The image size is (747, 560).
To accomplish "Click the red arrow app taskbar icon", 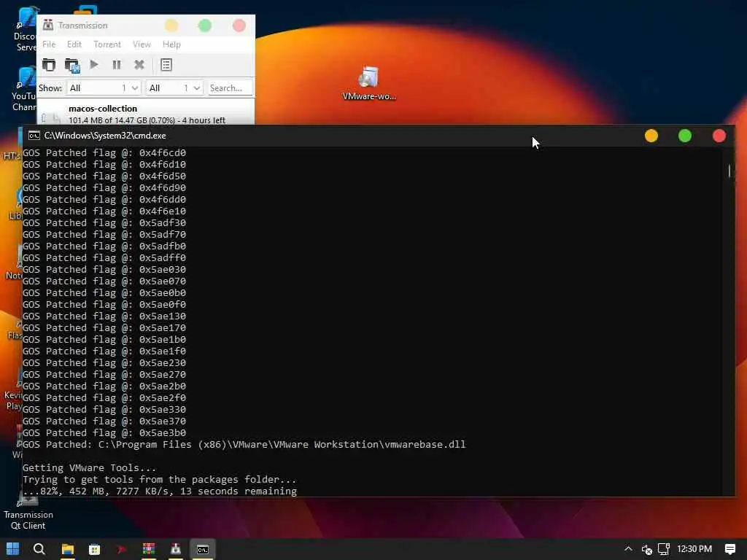I will click(122, 549).
